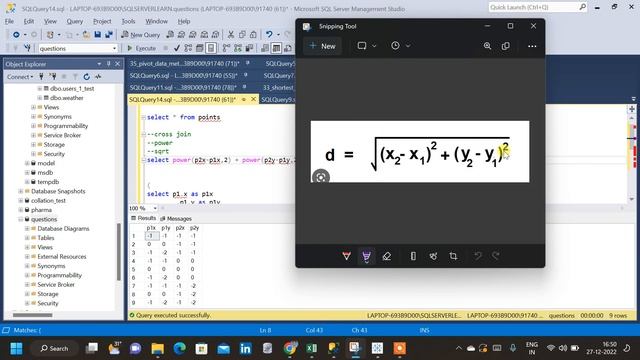The height and width of the screenshot is (360, 640).
Task: Click New Query in SSMS toolbar
Action: 141,35
